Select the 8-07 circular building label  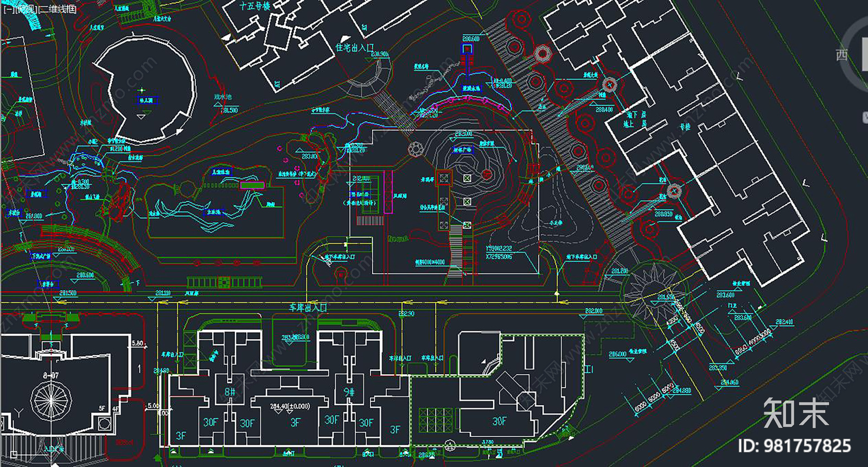coord(51,375)
